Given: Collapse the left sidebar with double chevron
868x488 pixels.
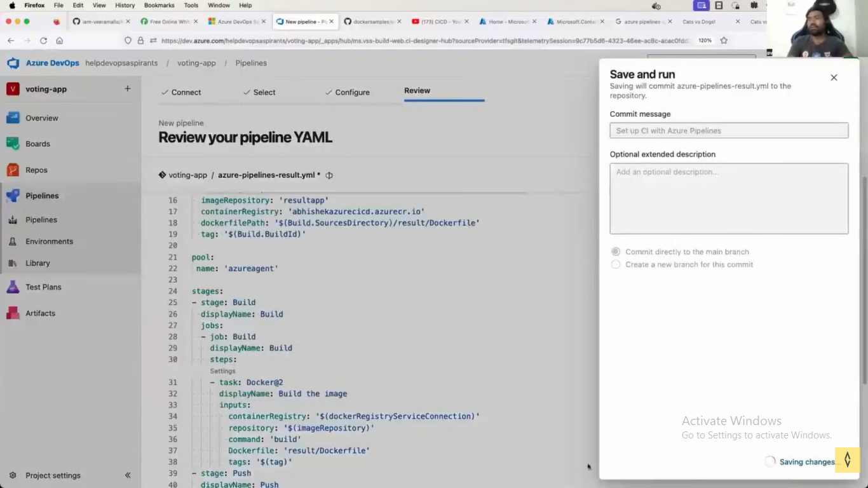Looking at the screenshot, I should pyautogui.click(x=128, y=475).
